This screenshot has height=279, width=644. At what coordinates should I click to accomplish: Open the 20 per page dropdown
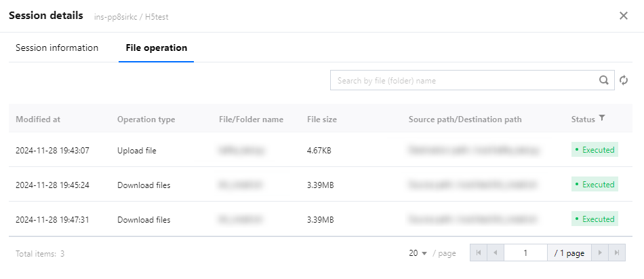coord(418,253)
